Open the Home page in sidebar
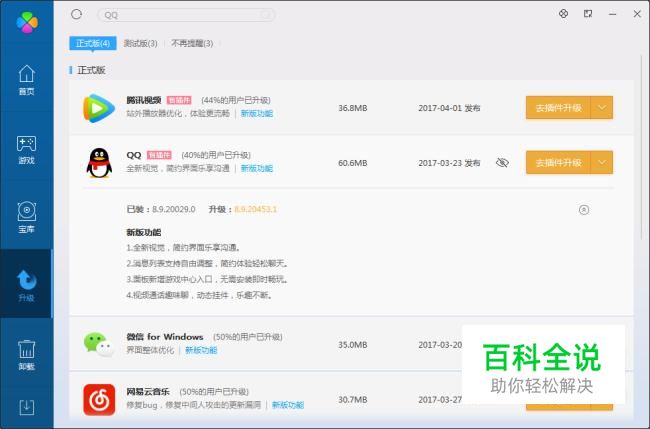Screen dimensions: 650x429 tap(27, 80)
